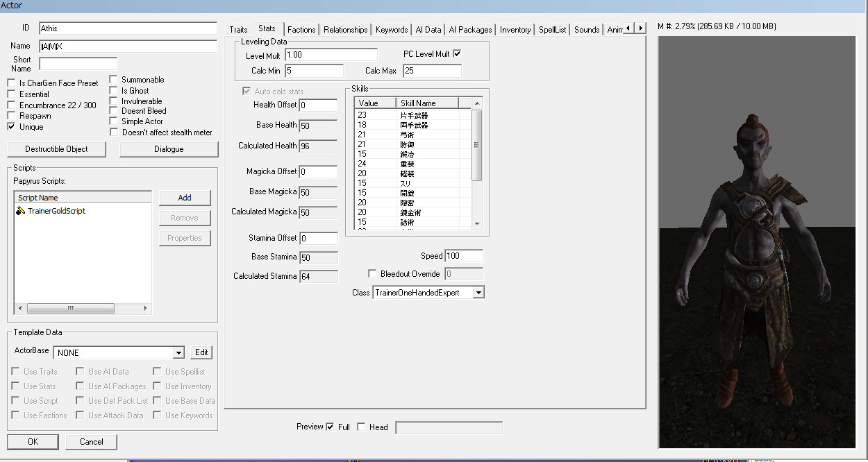Enable the Is Ghost checkbox
The image size is (868, 462).
[114, 91]
